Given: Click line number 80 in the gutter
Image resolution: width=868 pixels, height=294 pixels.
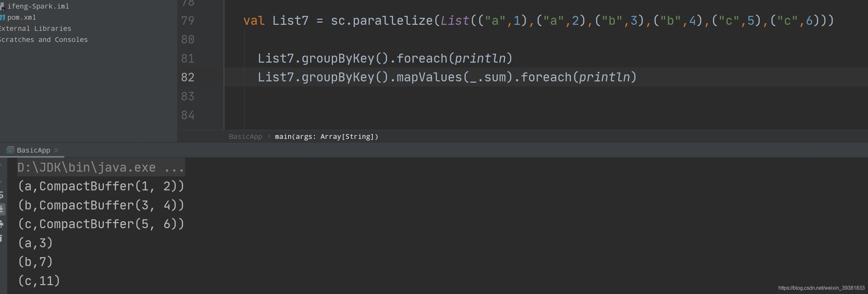Looking at the screenshot, I should click(x=188, y=39).
